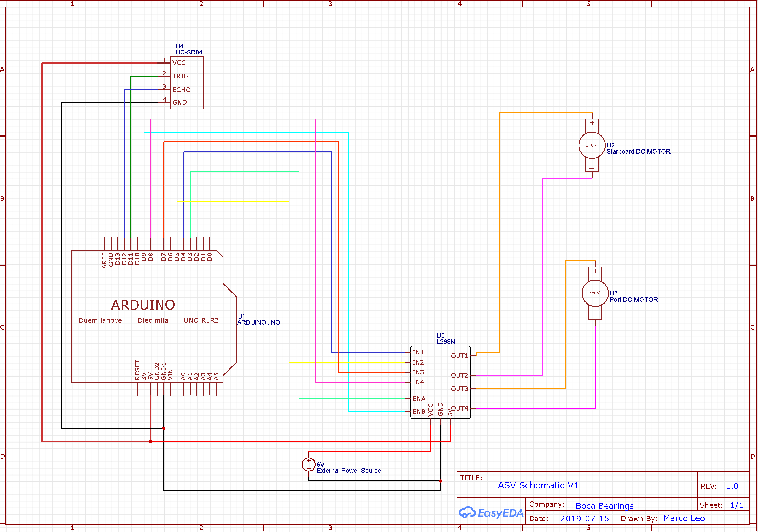Image resolution: width=758 pixels, height=532 pixels.
Task: Click the REV 1.0 value
Action: [732, 486]
